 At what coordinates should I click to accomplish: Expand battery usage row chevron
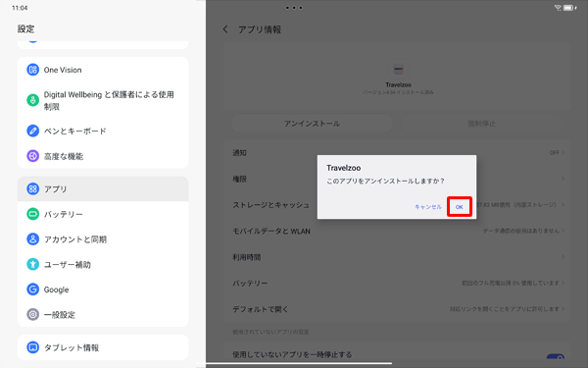pyautogui.click(x=563, y=283)
